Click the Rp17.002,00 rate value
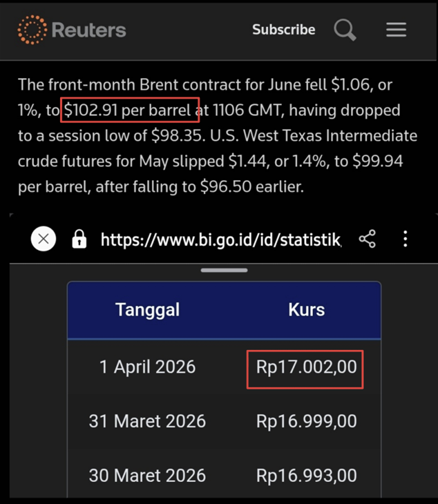Screen dimensions: 438x504 (x=306, y=367)
